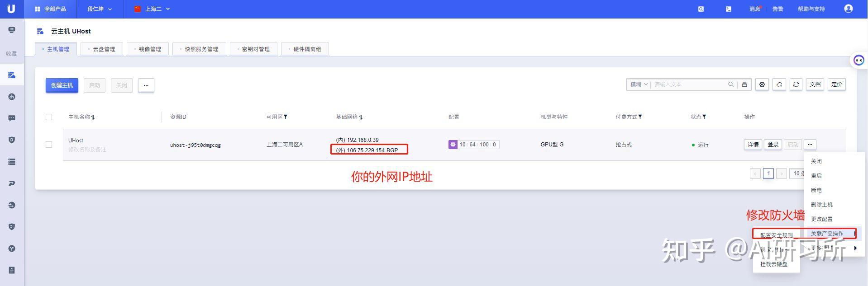Open the advanced filter icon beside search
868x286 pixels.
tap(744, 84)
